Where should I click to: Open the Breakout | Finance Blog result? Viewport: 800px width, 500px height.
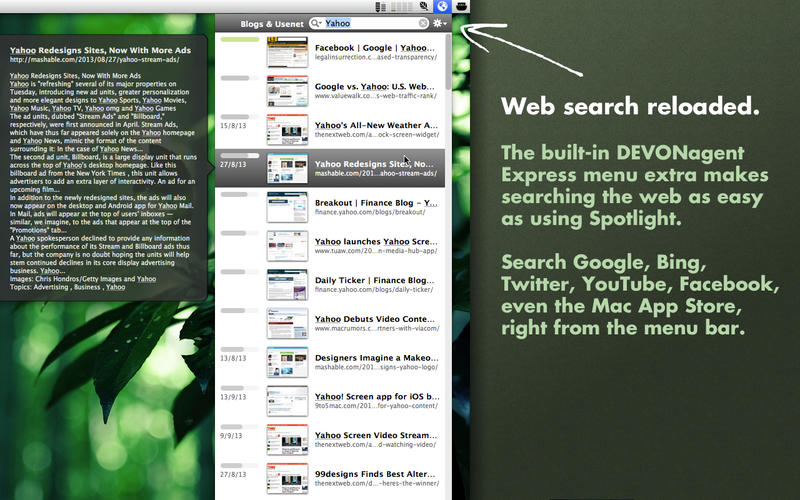(330, 207)
